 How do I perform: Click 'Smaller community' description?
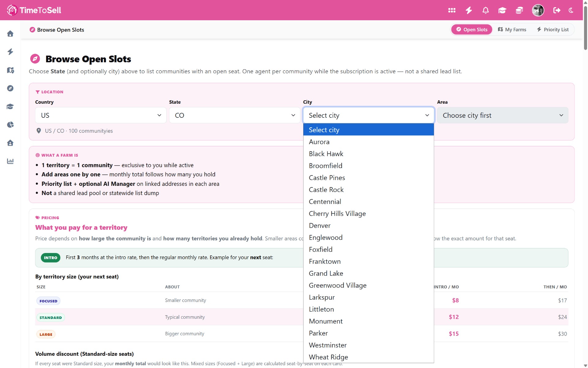pos(185,301)
